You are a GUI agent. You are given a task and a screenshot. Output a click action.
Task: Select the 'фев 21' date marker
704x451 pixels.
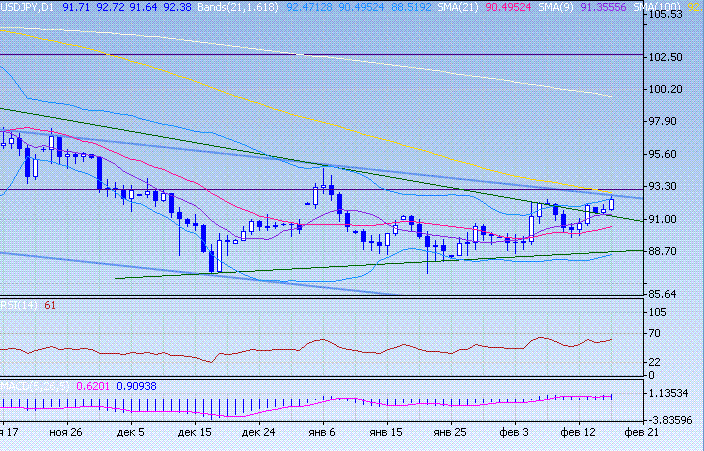(642, 432)
